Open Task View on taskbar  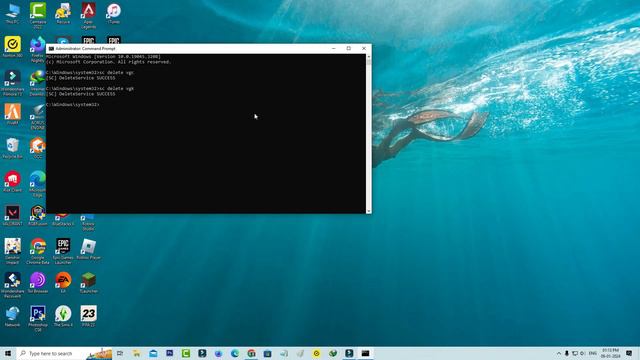(120, 353)
